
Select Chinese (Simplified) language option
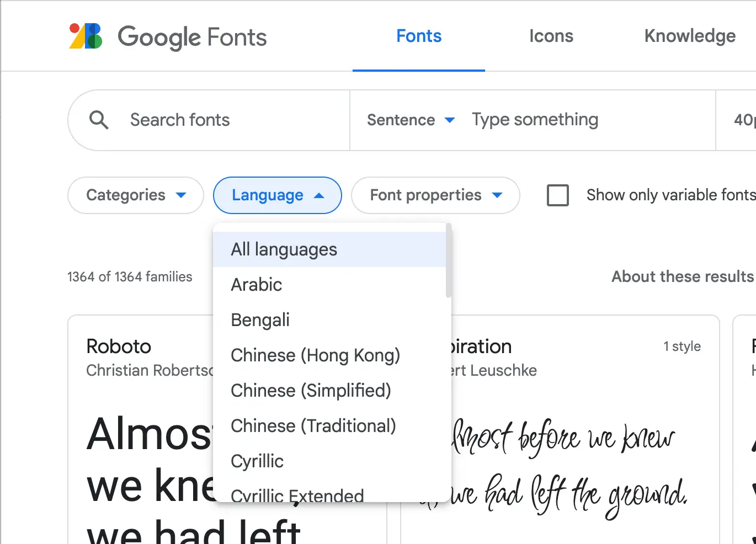click(311, 391)
